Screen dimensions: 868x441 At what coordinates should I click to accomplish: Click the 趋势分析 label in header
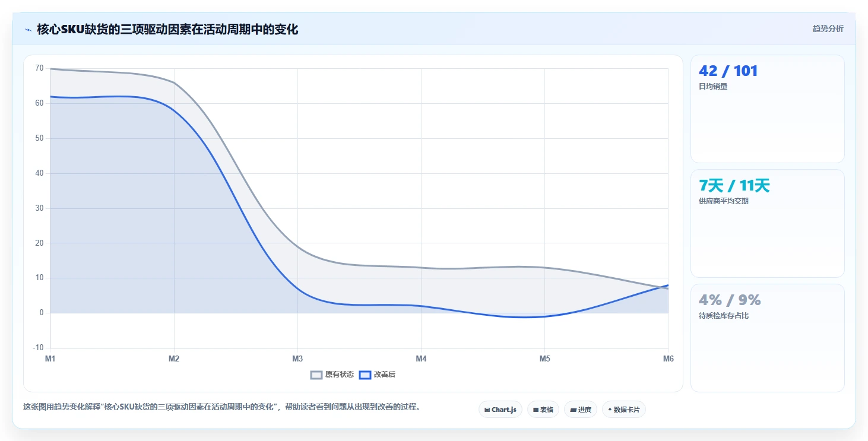coord(828,28)
